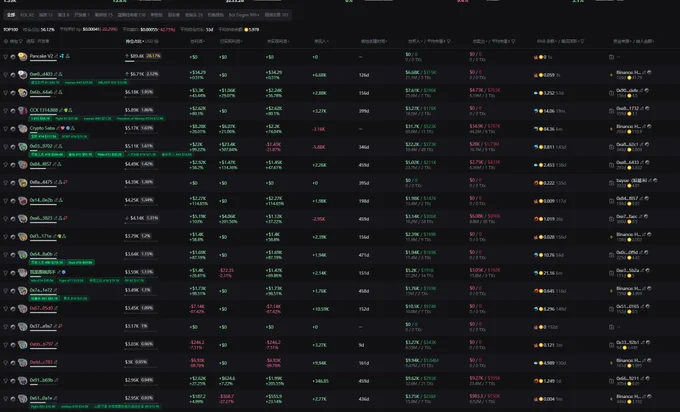Click the explorer globe icon for Pancake V2
The width and height of the screenshot is (680, 412).
pyautogui.click(x=13, y=57)
